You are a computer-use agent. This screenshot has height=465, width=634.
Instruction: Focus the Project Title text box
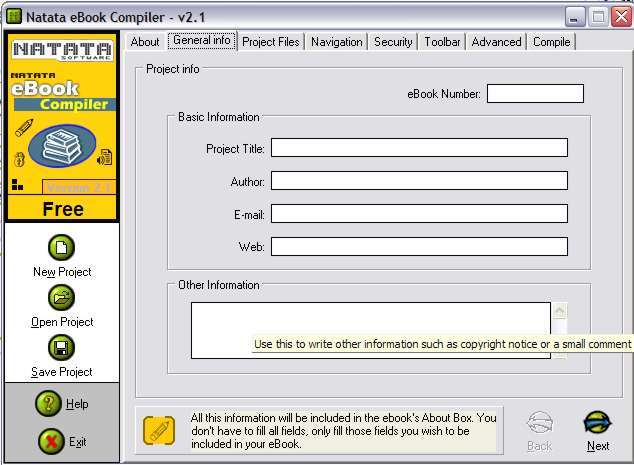(x=419, y=148)
